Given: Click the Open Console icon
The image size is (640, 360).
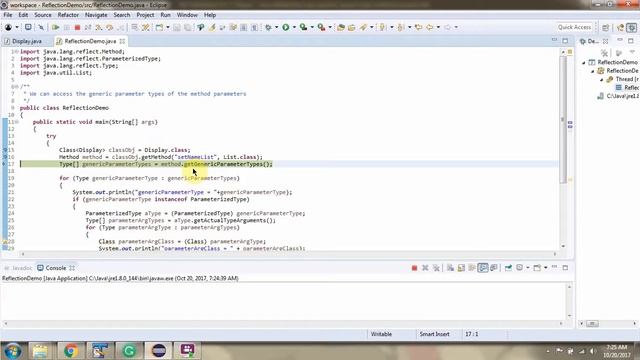Looking at the screenshot, I should 537,268.
